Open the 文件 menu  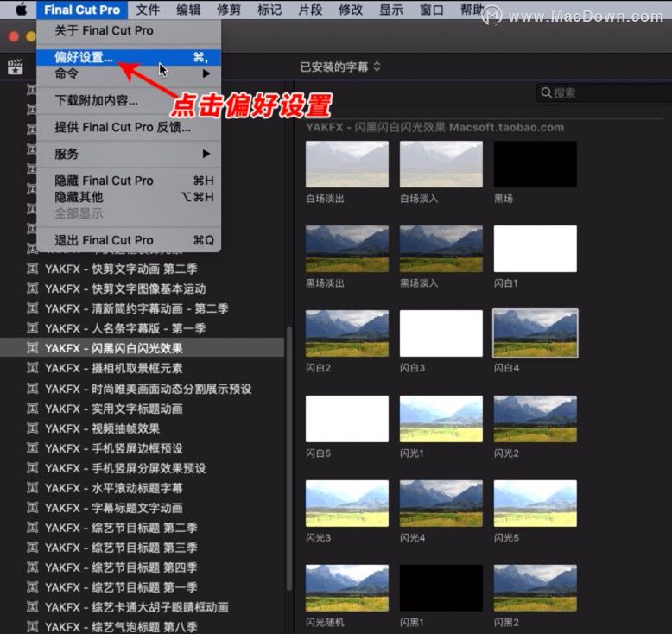pos(148,10)
